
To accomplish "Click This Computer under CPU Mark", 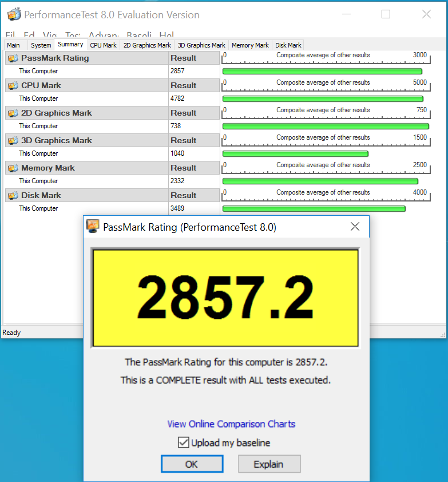I will [38, 98].
